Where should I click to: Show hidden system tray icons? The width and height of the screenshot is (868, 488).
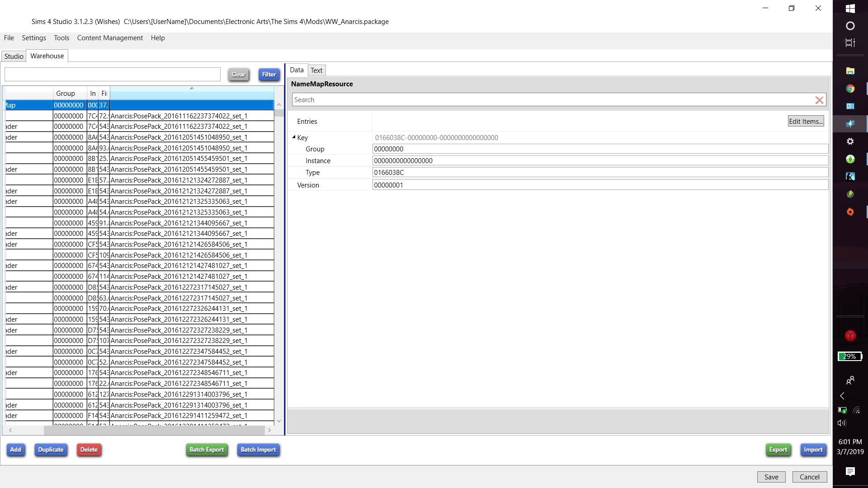842,396
